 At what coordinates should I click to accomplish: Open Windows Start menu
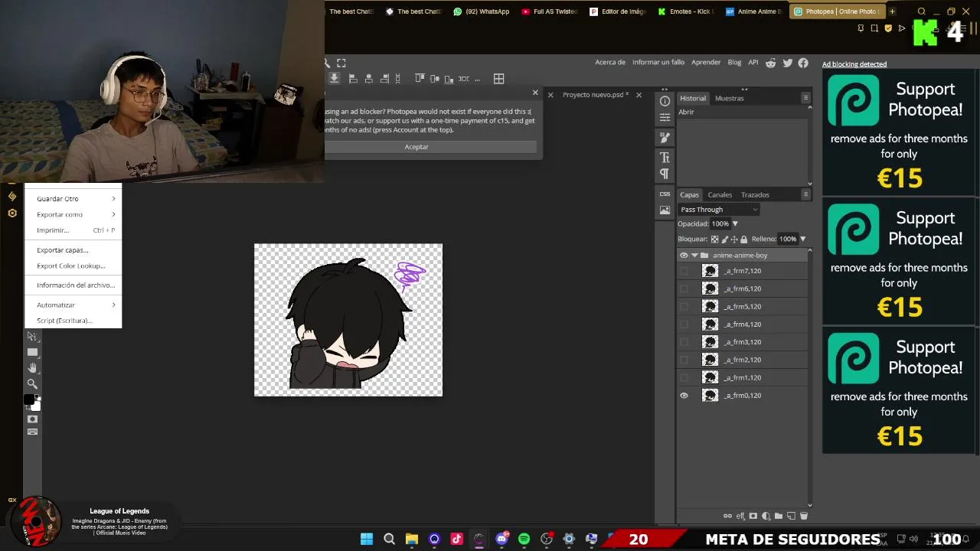[367, 539]
